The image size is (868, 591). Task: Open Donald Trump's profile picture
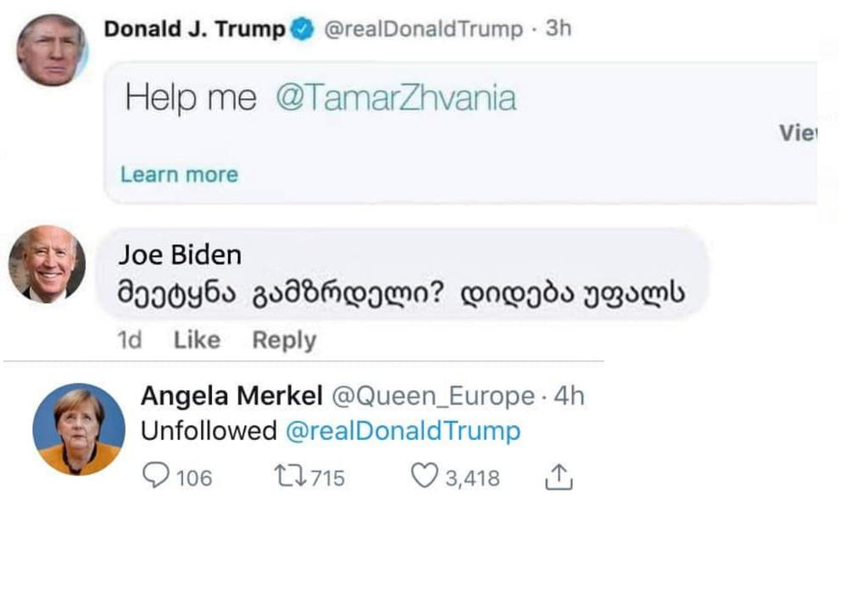click(53, 49)
